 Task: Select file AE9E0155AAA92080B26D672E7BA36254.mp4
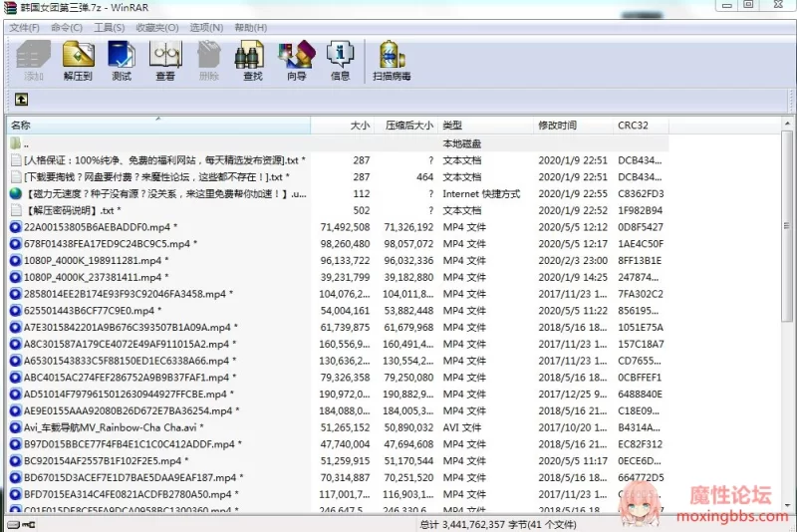click(132, 411)
